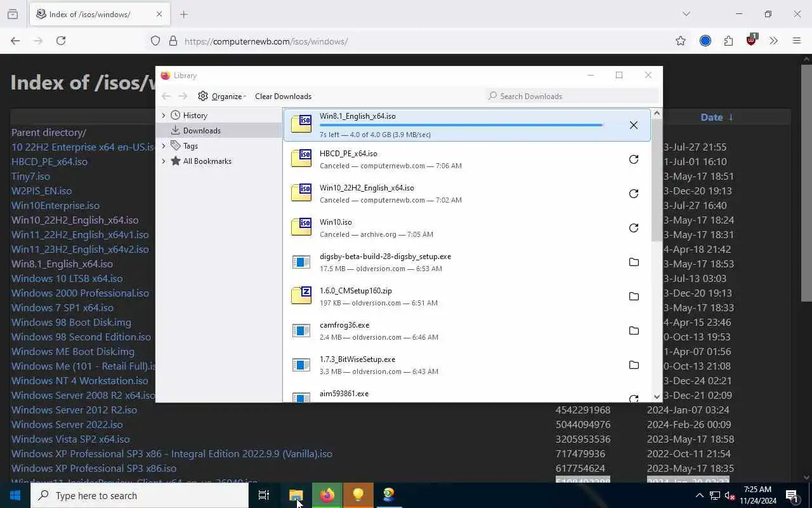Screen dimensions: 812x508
Task: Open Parent directory link
Action: tap(49, 132)
